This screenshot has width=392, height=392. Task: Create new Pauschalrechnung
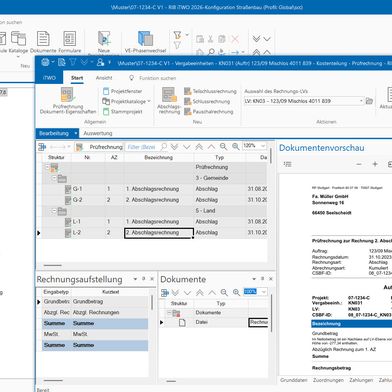pos(209,112)
